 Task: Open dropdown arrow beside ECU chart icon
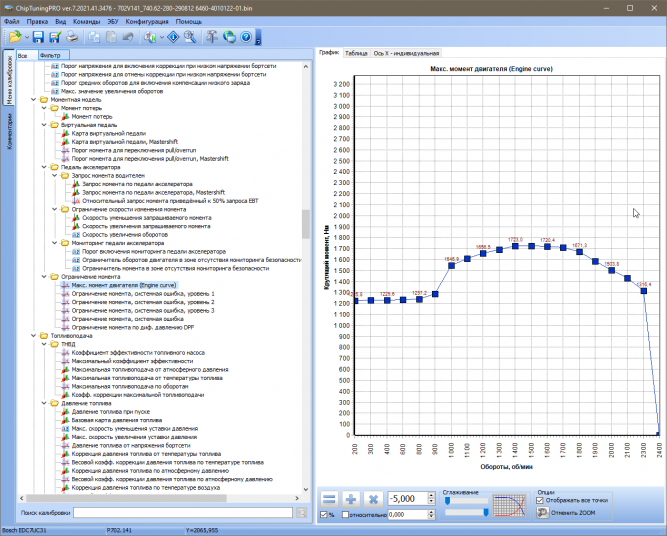(162, 37)
